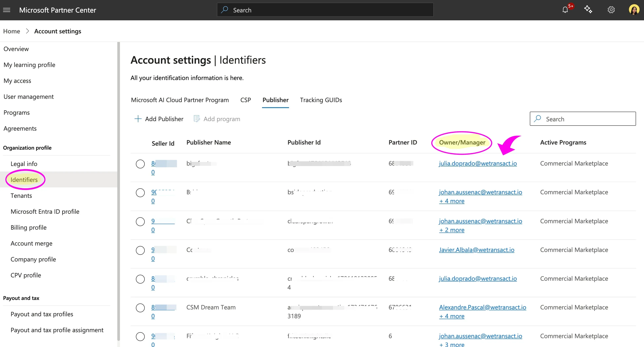Click the top bar Search field
The height and width of the screenshot is (347, 644).
click(x=325, y=10)
